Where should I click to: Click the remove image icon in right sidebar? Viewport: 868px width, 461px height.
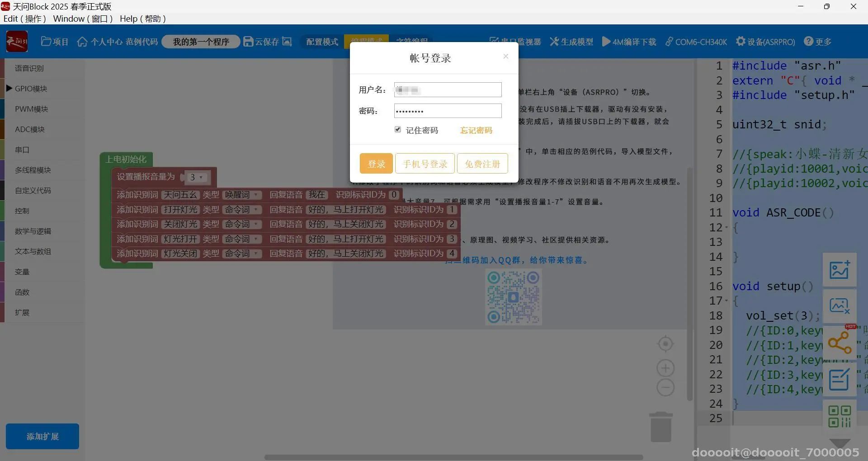click(839, 306)
